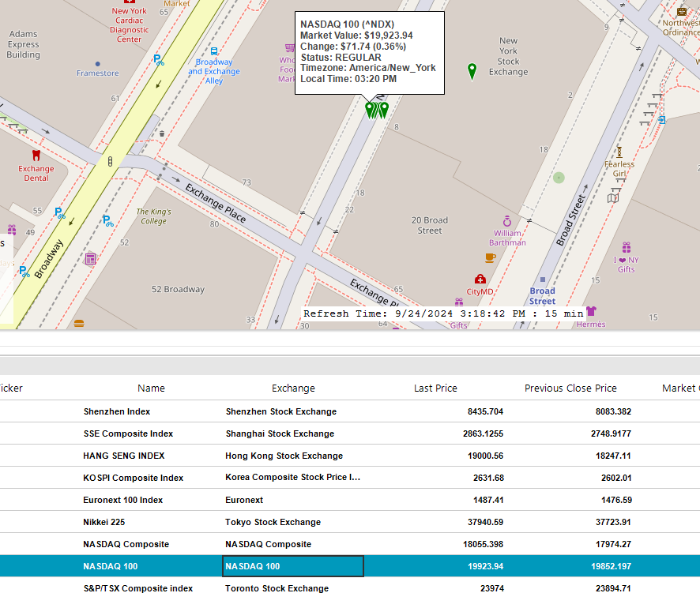This screenshot has height=593, width=700.
Task: Click the Broadway and Exchange Alley bus stop icon
Action: [214, 51]
